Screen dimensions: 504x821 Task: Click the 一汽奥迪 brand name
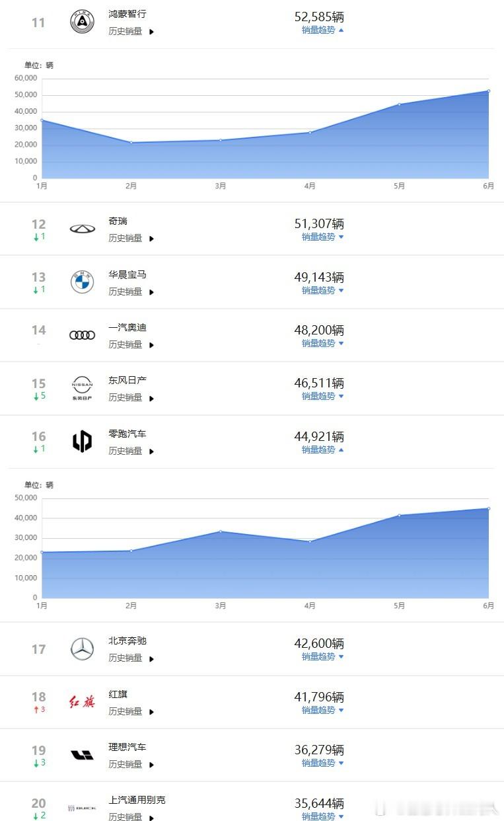coord(127,327)
